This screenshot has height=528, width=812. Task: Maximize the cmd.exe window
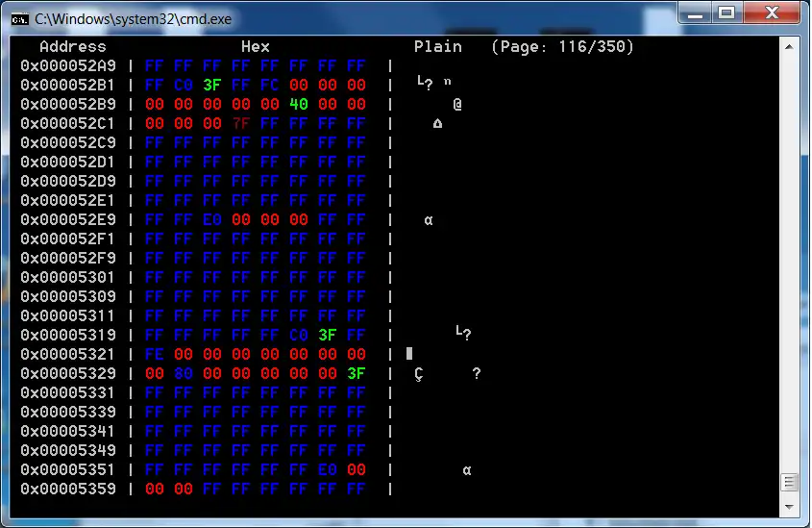tap(727, 13)
